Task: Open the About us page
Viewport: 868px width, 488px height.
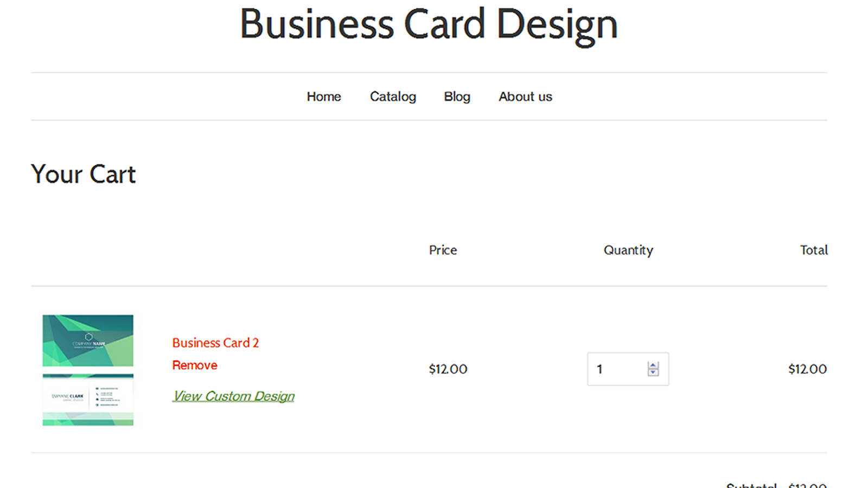Action: coord(525,96)
